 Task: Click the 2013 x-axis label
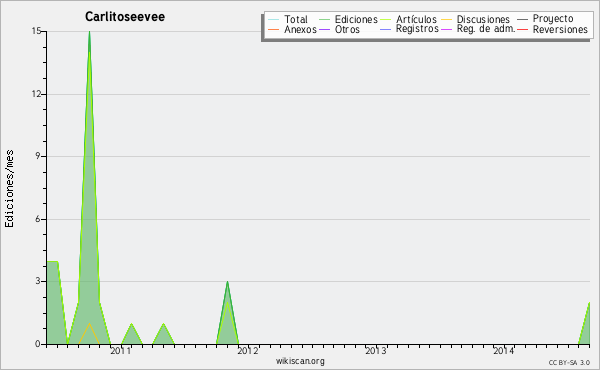coord(375,350)
